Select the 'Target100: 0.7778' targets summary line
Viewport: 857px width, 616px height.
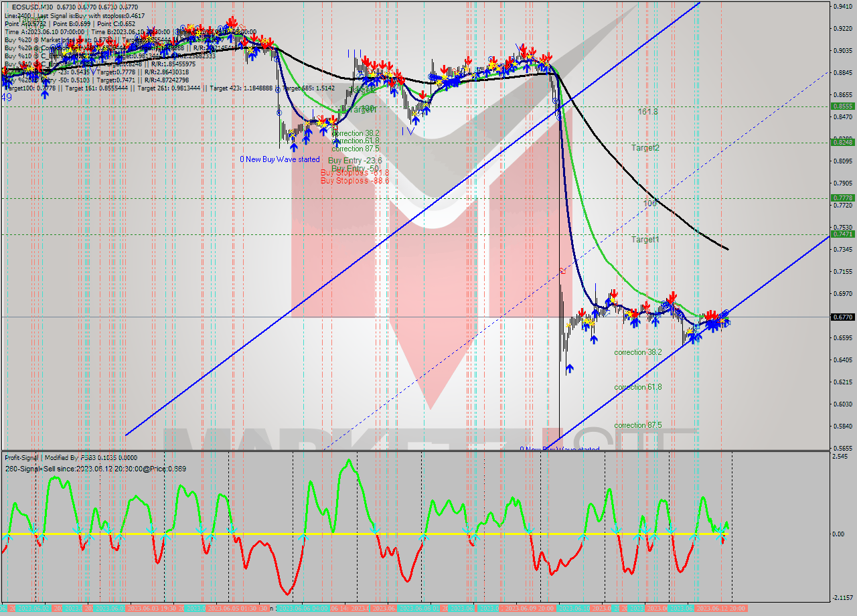(x=169, y=88)
